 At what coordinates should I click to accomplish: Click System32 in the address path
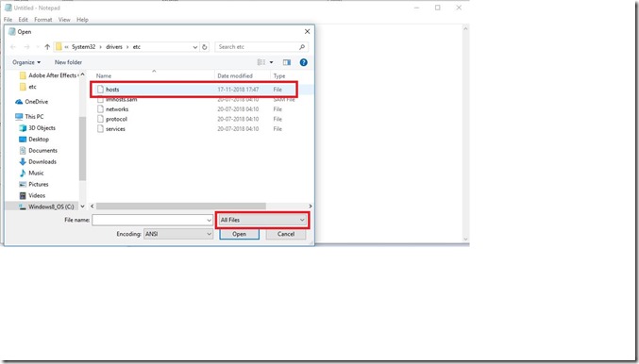tap(84, 47)
